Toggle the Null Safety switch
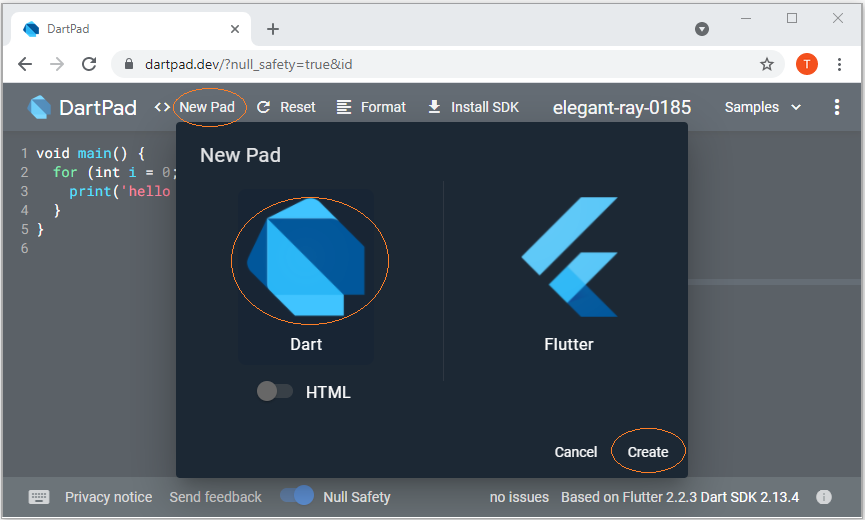Image resolution: width=865 pixels, height=520 pixels. click(297, 495)
